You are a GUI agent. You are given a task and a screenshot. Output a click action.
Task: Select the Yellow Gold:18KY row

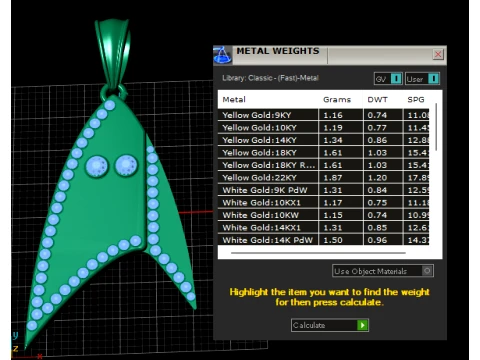tap(323, 153)
